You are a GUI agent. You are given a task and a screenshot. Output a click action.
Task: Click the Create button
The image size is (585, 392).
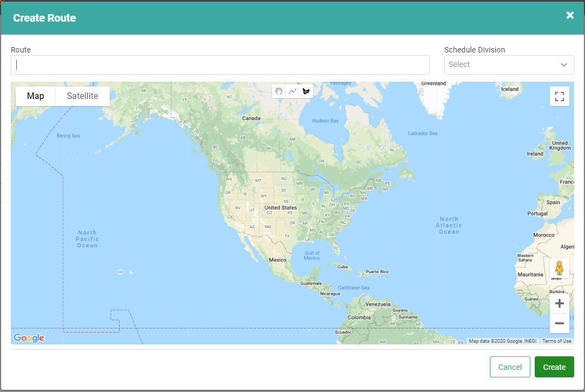tap(554, 367)
